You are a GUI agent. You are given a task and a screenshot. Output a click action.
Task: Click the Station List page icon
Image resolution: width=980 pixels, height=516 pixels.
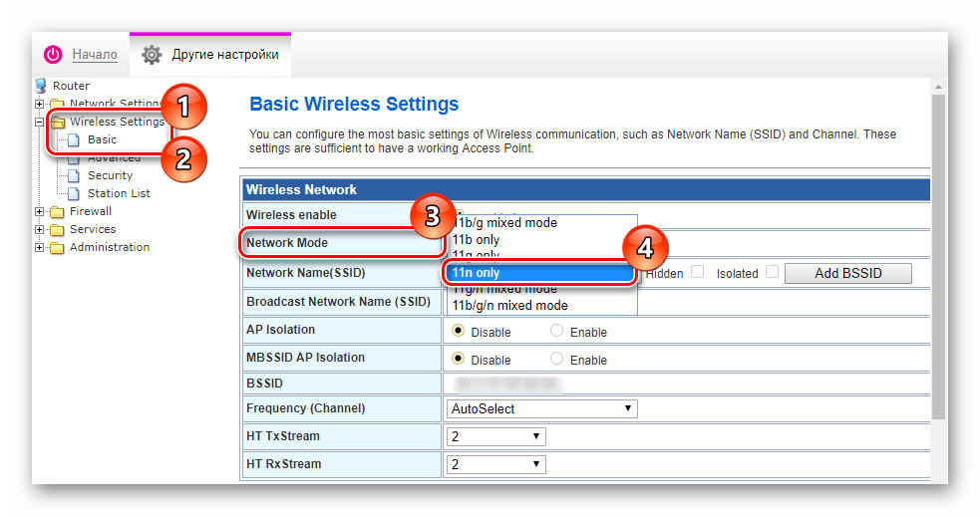coord(74,193)
